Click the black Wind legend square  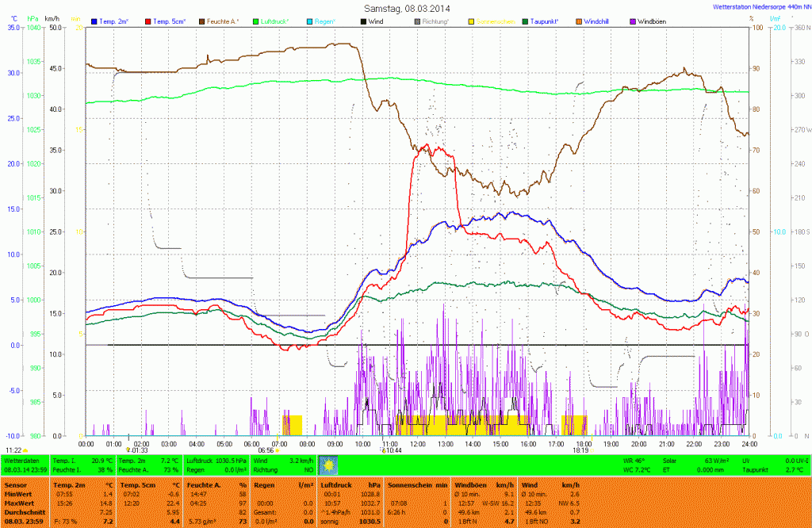(363, 21)
